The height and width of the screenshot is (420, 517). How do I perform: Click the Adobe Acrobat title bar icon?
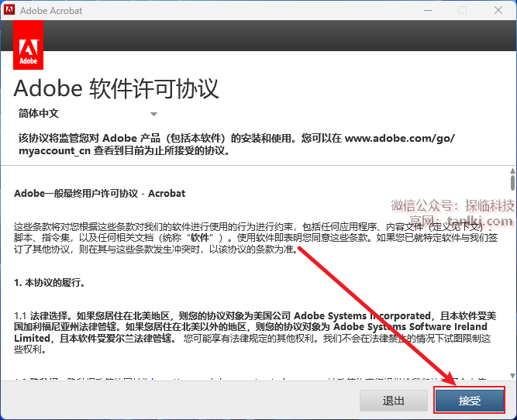click(9, 10)
